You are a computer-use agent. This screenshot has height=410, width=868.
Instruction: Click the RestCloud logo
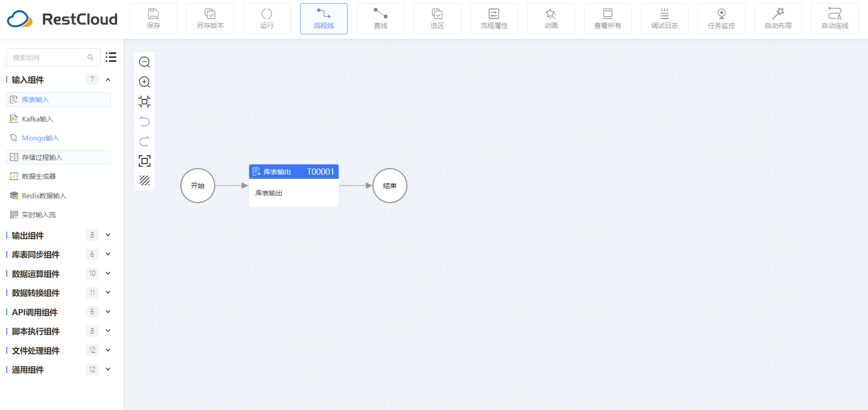[x=62, y=19]
